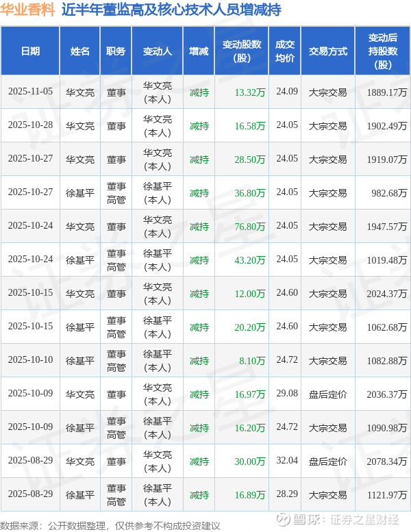The height and width of the screenshot is (532, 411).
Task: Click 华文亮 name in the 76.80万 row
Action: (x=80, y=227)
